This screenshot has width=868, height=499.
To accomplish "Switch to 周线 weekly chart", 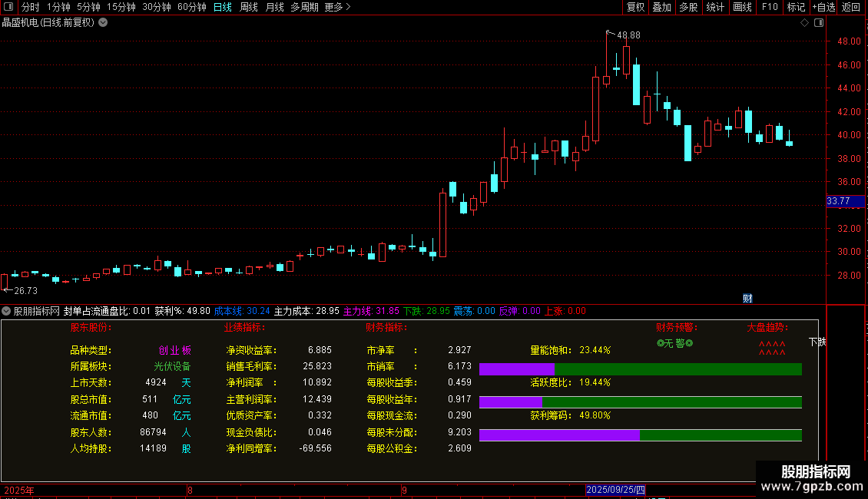I will (249, 7).
